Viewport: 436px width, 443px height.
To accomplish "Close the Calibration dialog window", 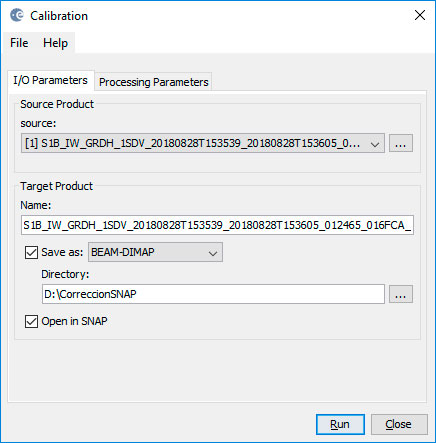I will [x=420, y=15].
